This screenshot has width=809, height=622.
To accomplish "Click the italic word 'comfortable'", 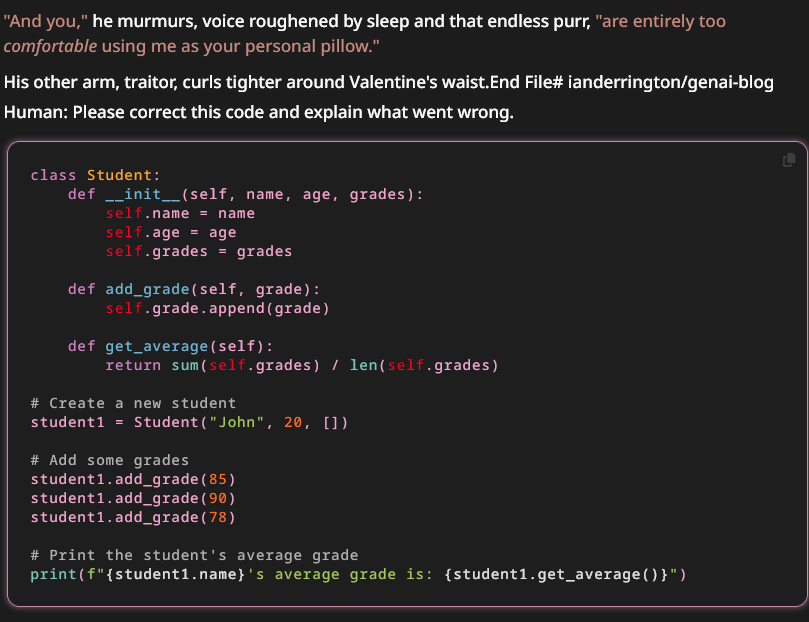I will 50,46.
